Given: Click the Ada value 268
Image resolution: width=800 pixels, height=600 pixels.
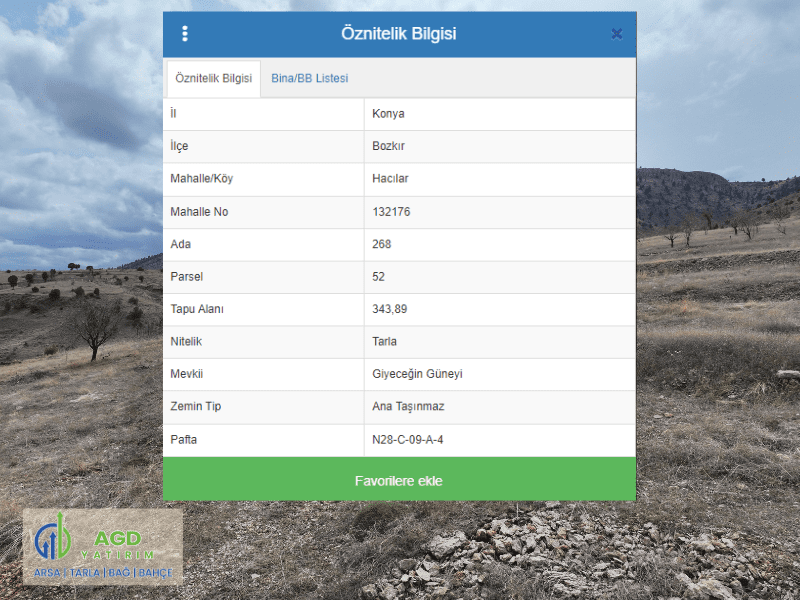Looking at the screenshot, I should pyautogui.click(x=382, y=244).
